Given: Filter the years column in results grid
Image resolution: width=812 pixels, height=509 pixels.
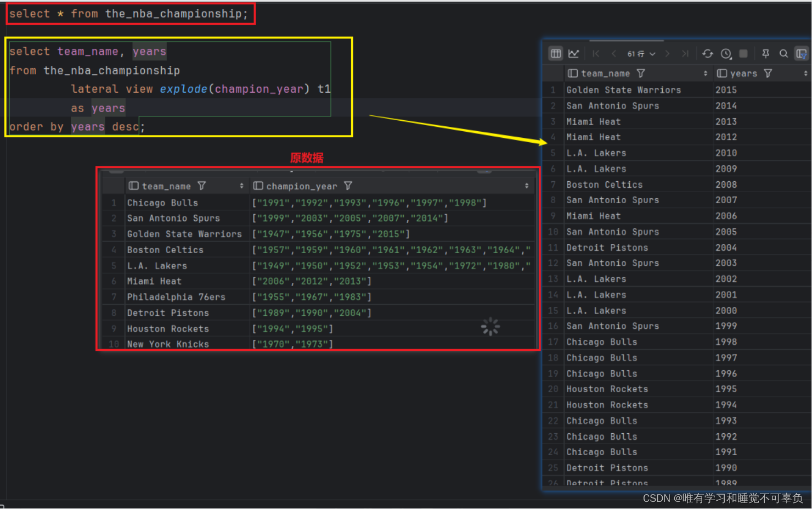Looking at the screenshot, I should pyautogui.click(x=768, y=73).
